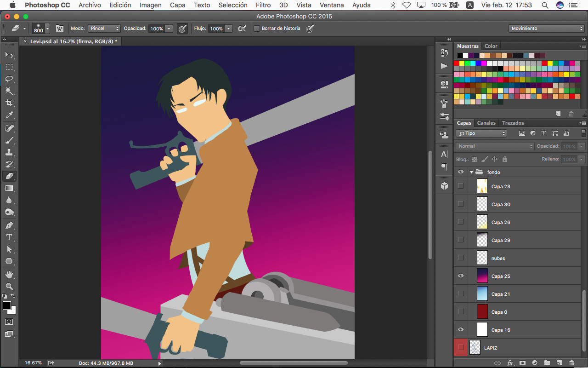Select the Lasso tool
Viewport: 588px width, 368px height.
pos(9,79)
